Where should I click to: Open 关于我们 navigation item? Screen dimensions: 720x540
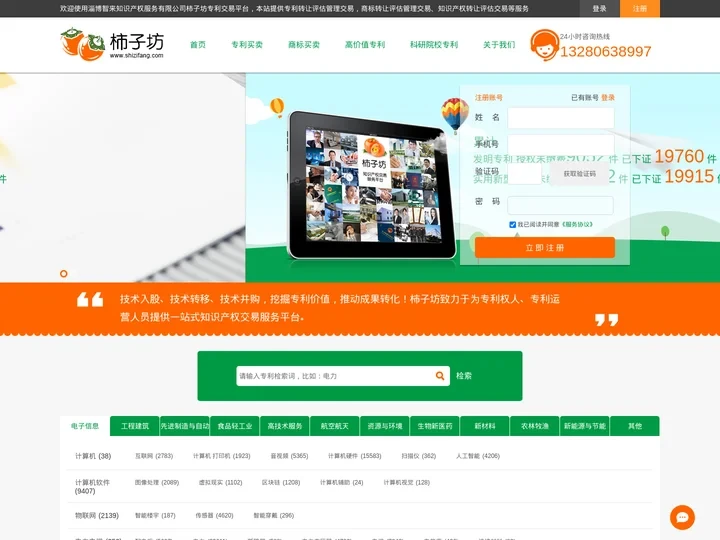[x=499, y=45]
